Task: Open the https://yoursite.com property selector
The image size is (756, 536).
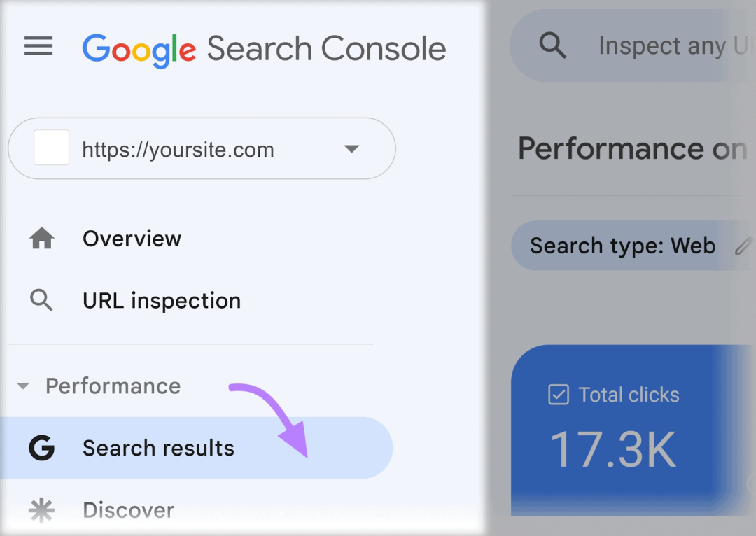Action: pos(202,148)
